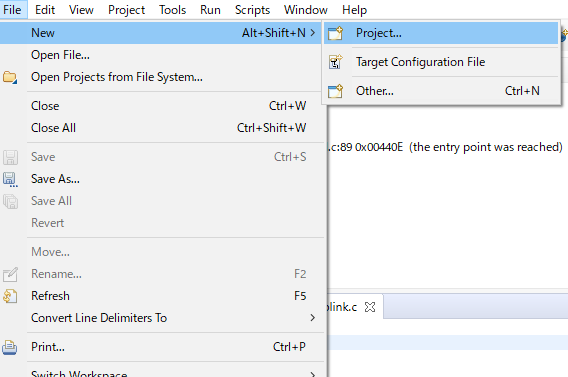Screen dimensions: 568x377
Task: Click the Ctrl+N shortcut text
Action: click(522, 91)
